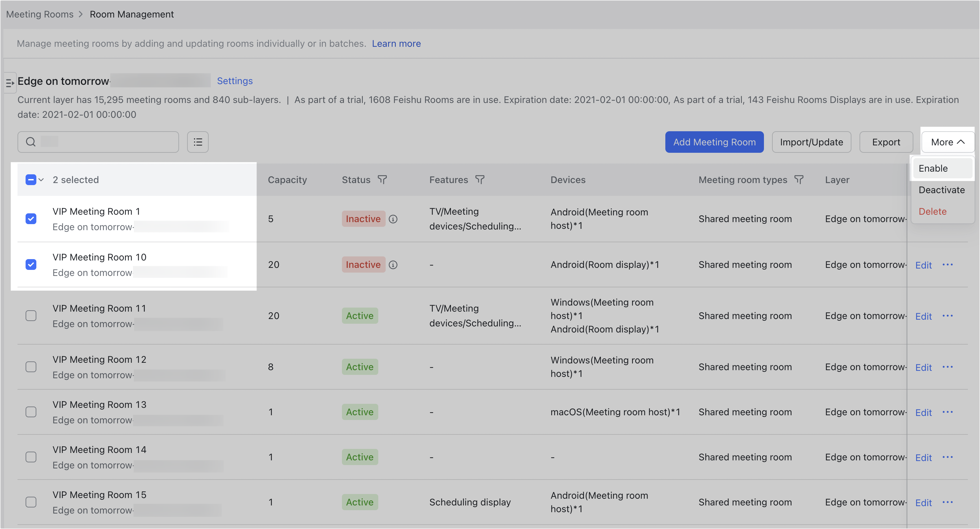Expand the selection dropdown arrow next to 2 selected
The width and height of the screenshot is (980, 529).
coord(41,179)
